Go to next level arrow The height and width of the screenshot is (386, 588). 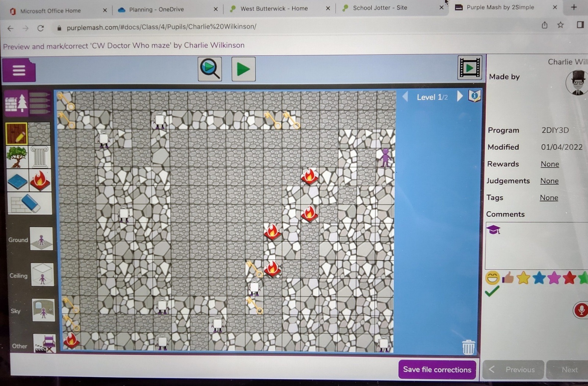[459, 97]
